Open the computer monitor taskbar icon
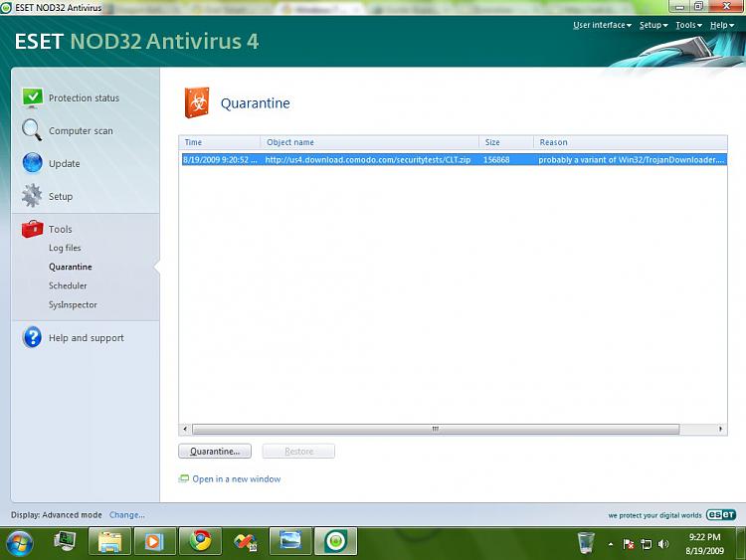746x560 pixels. pos(65,541)
